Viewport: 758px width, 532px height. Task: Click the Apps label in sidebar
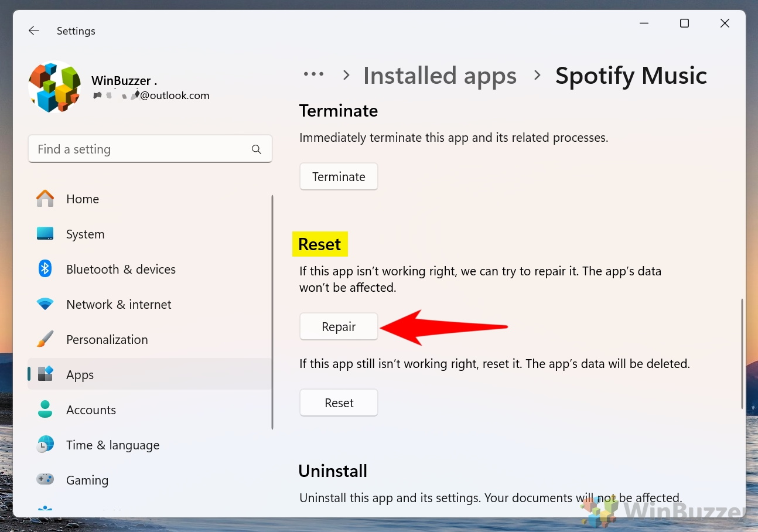(x=80, y=375)
